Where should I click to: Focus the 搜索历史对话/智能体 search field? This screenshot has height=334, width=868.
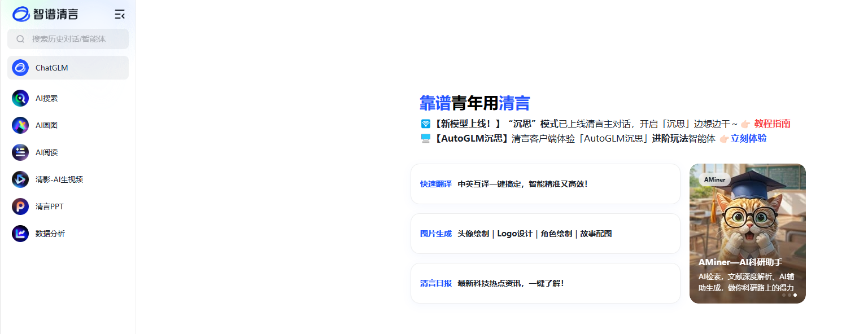coord(68,39)
